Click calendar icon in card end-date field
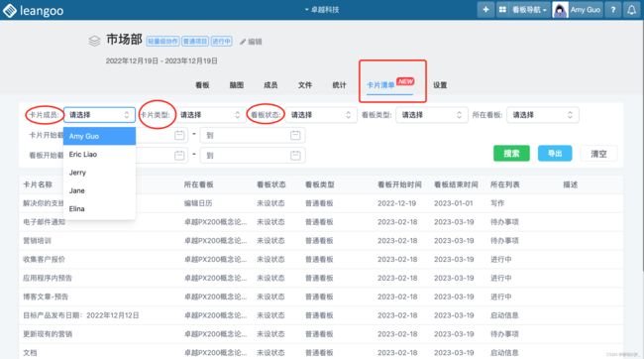Screen dimensions: 644x359 [295, 135]
